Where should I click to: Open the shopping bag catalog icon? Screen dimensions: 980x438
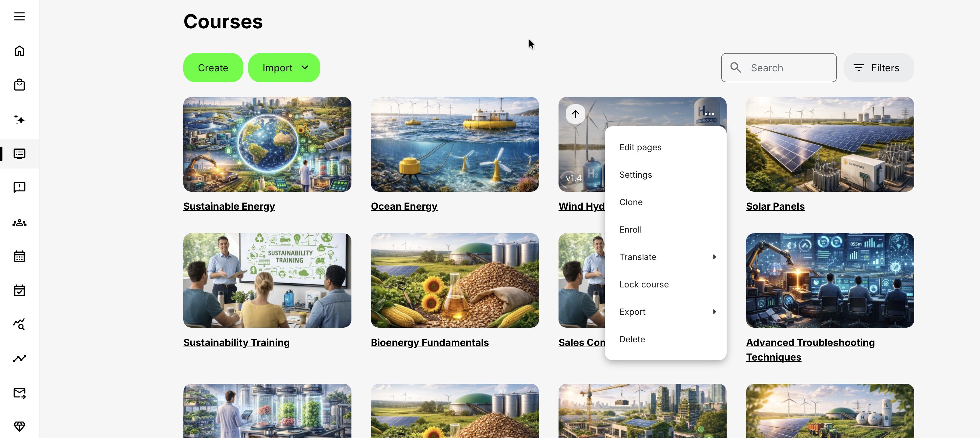(19, 84)
